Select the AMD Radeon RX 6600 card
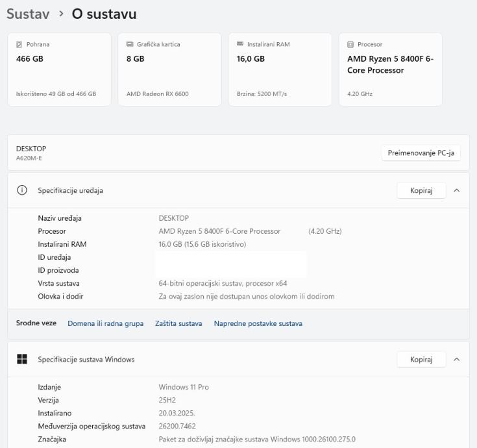This screenshot has height=448, width=477. point(169,69)
